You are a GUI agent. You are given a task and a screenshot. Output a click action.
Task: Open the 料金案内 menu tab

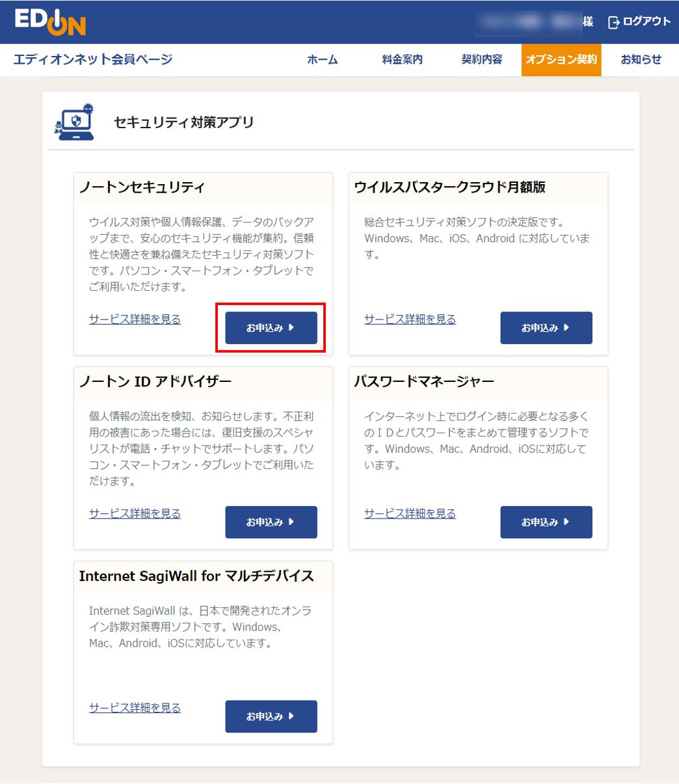[403, 60]
